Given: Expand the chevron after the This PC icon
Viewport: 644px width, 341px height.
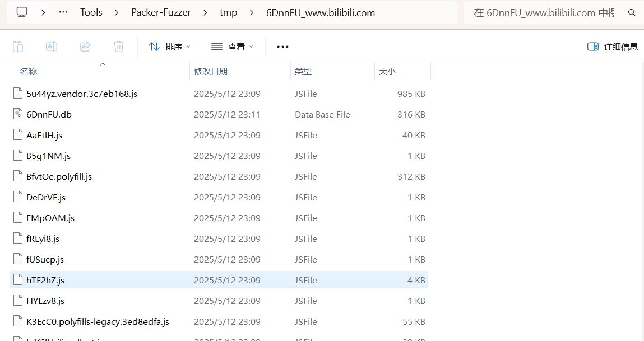Looking at the screenshot, I should coord(43,13).
